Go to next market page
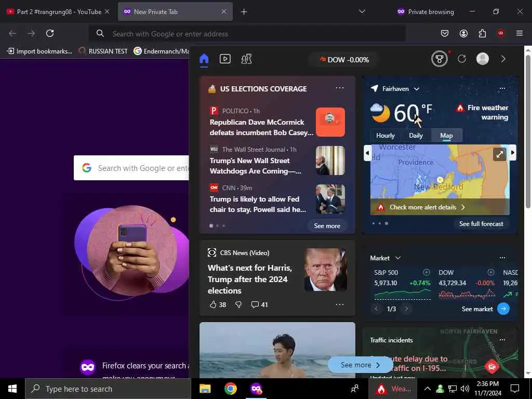 [406, 309]
